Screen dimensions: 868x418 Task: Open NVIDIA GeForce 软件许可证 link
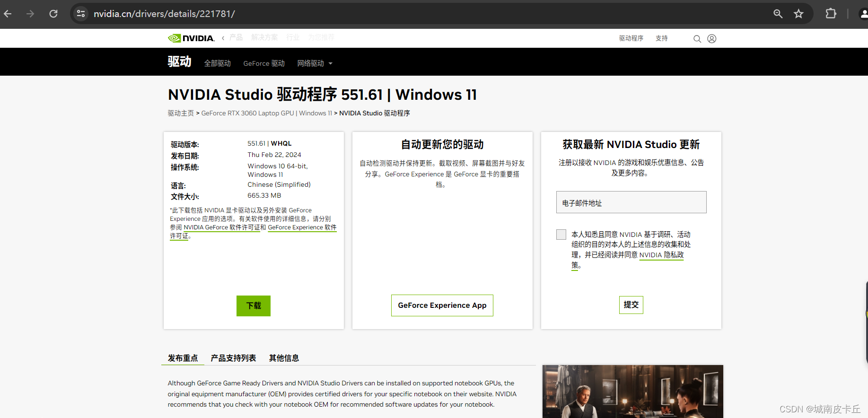(x=222, y=227)
